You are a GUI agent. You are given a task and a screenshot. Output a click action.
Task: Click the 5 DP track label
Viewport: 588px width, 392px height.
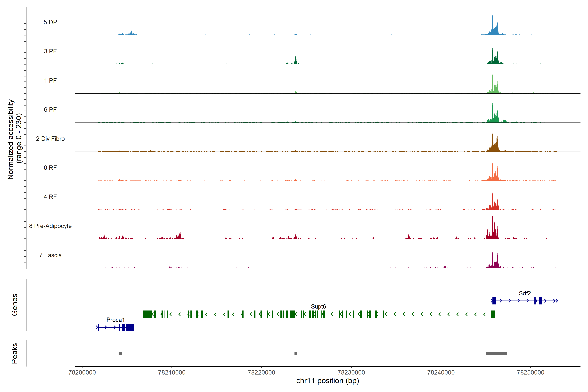(x=50, y=22)
